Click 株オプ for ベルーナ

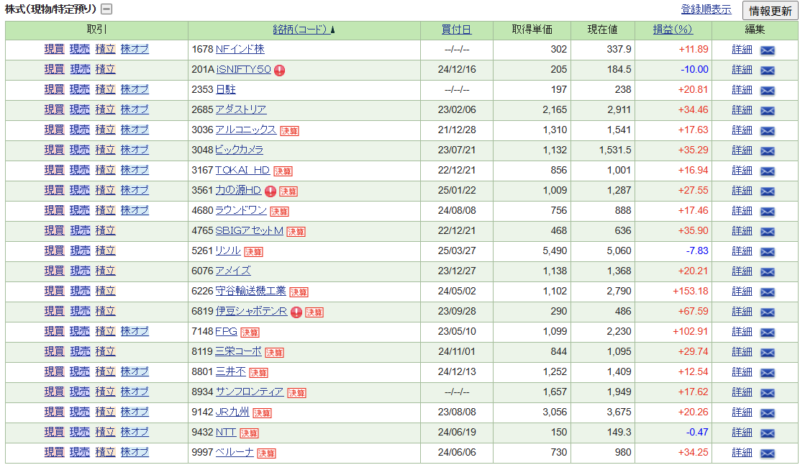[135, 452]
